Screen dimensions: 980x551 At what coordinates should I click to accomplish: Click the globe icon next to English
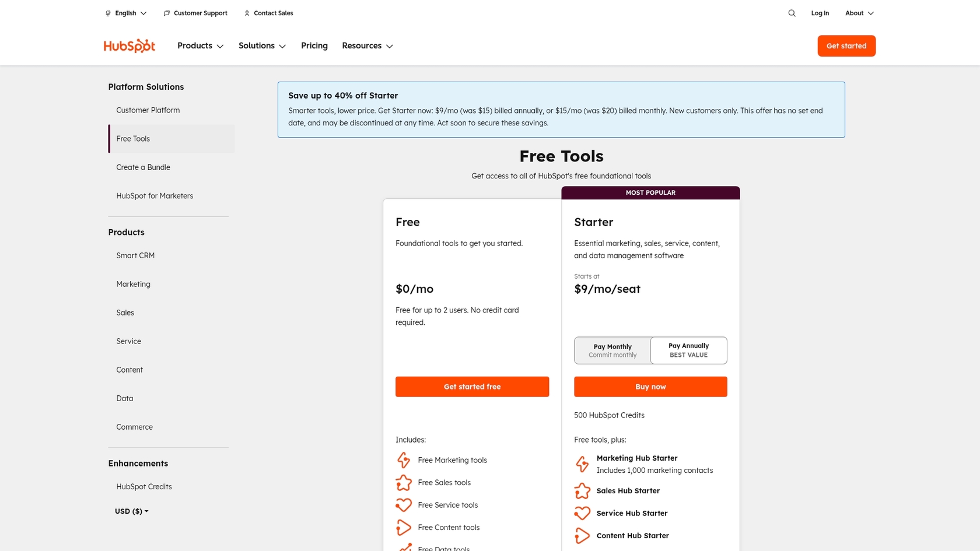[x=107, y=13]
